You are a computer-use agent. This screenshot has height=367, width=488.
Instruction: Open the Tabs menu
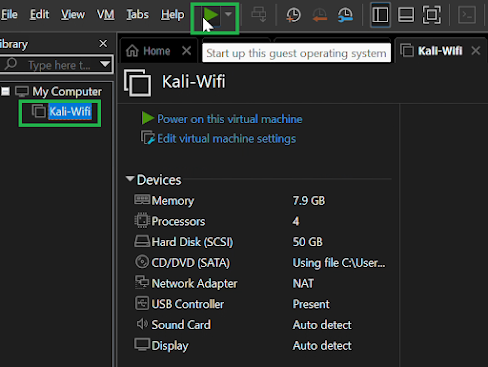tap(137, 14)
